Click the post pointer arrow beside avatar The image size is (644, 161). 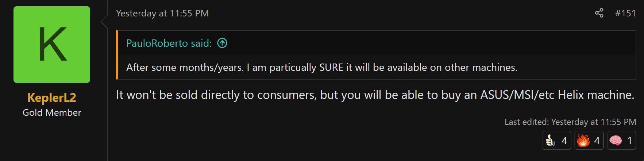[x=104, y=22]
